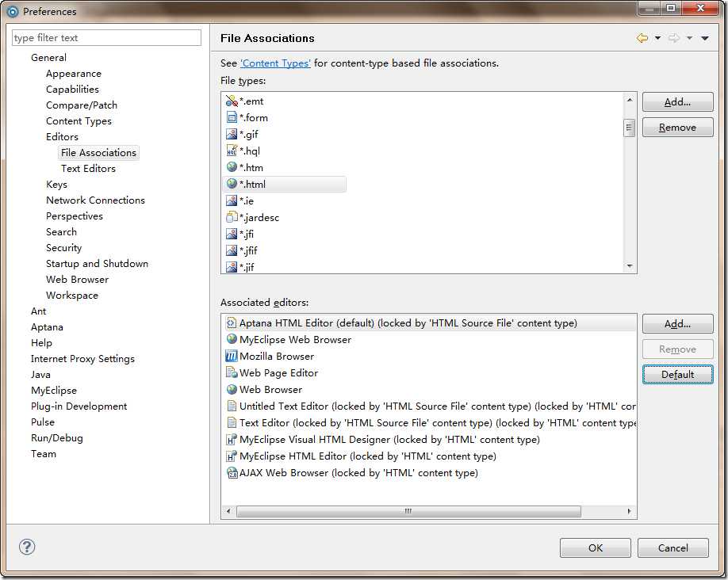Screen dimensions: 728x580
Task: Click the *.html globe icon
Action: coord(232,184)
